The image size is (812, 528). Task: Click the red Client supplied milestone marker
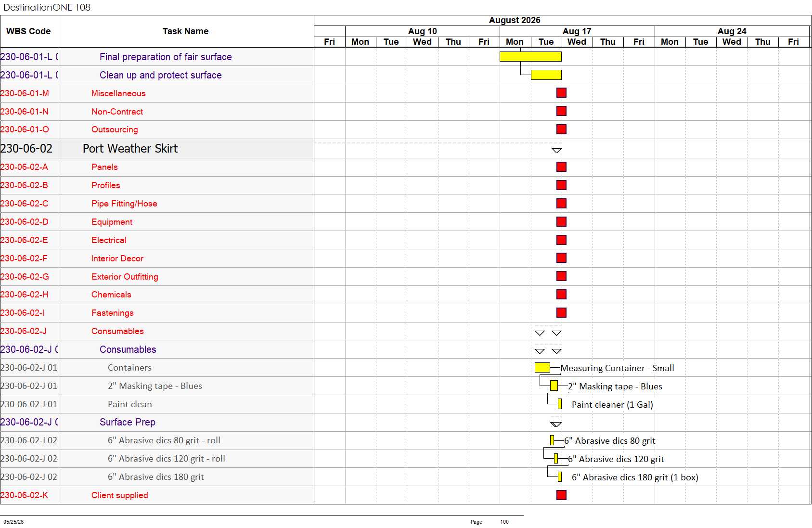pos(561,495)
